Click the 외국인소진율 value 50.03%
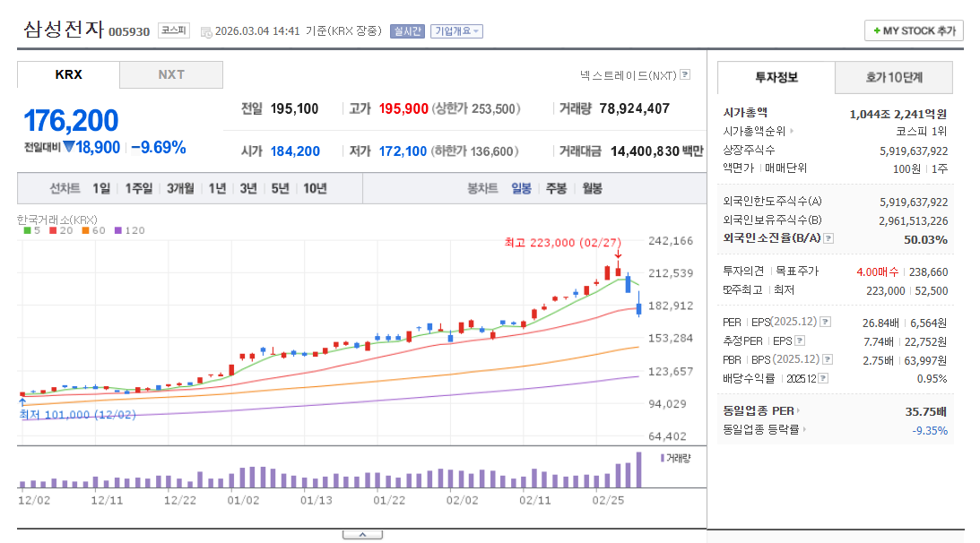980x543 pixels. pos(925,239)
